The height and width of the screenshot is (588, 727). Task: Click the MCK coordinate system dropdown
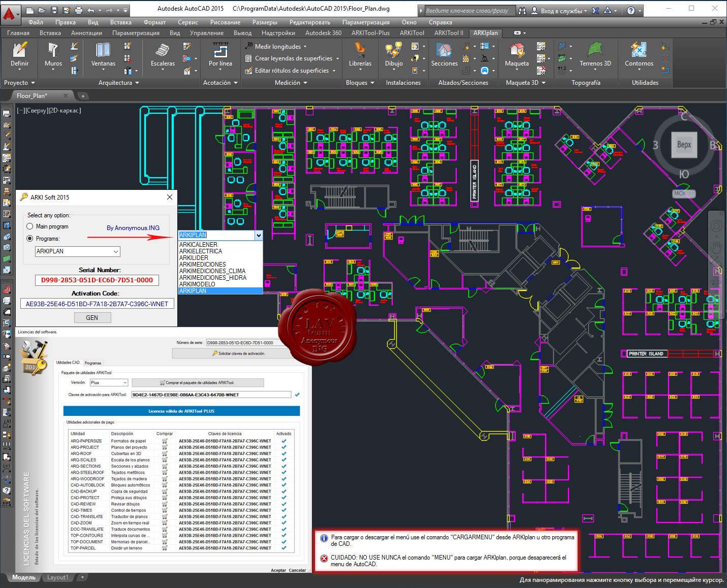(x=684, y=193)
